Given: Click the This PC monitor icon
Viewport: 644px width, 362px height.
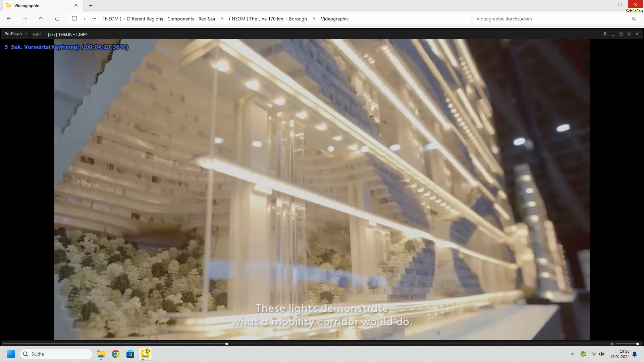Looking at the screenshot, I should [74, 19].
